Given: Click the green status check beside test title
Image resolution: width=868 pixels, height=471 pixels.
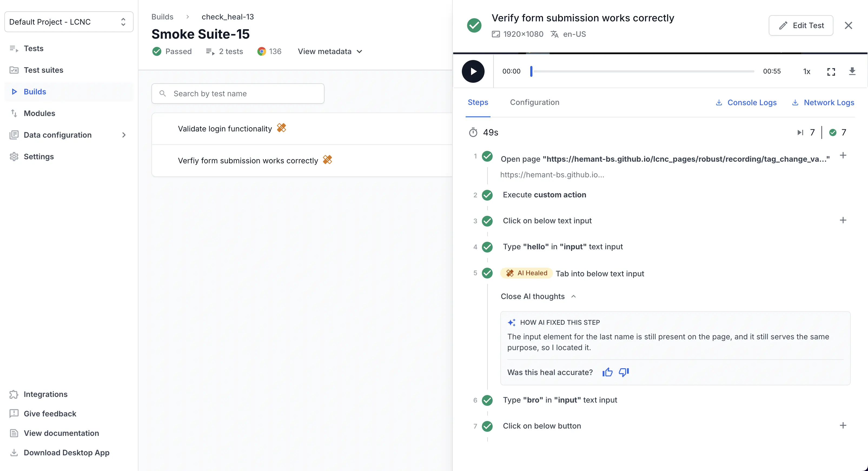Looking at the screenshot, I should pos(474,26).
